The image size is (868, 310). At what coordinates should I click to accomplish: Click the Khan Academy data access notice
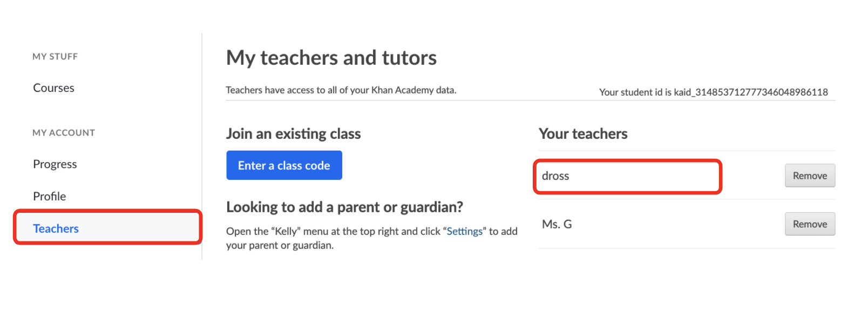341,90
